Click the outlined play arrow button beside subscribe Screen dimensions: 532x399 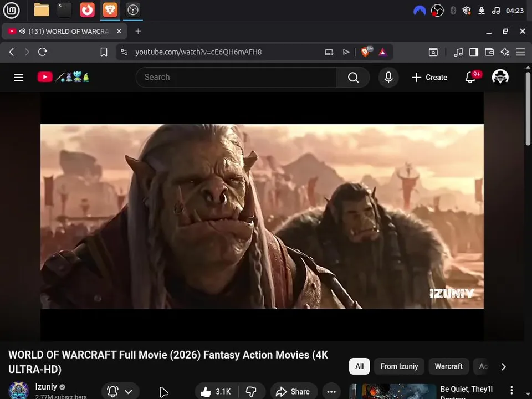coord(163,392)
